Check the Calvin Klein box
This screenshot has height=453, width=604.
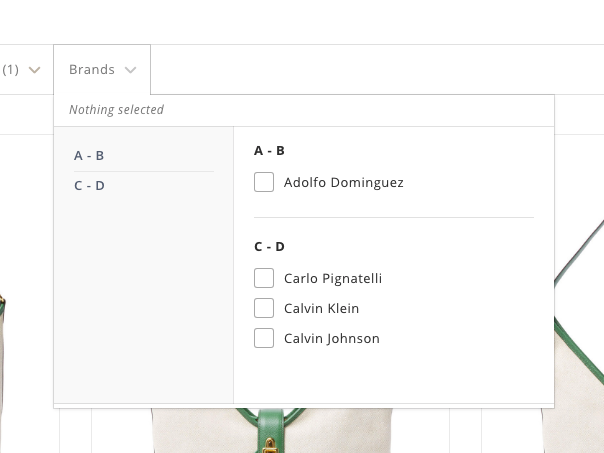pos(264,309)
